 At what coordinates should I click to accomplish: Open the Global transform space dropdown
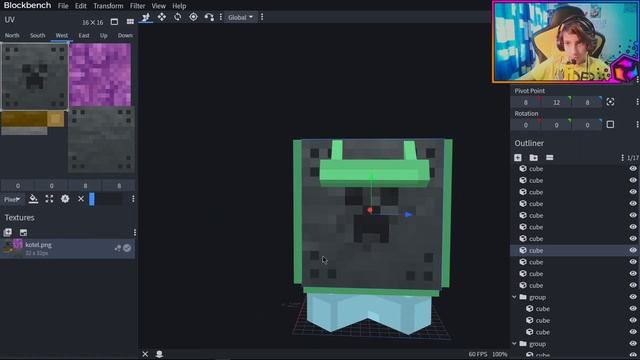[x=240, y=17]
